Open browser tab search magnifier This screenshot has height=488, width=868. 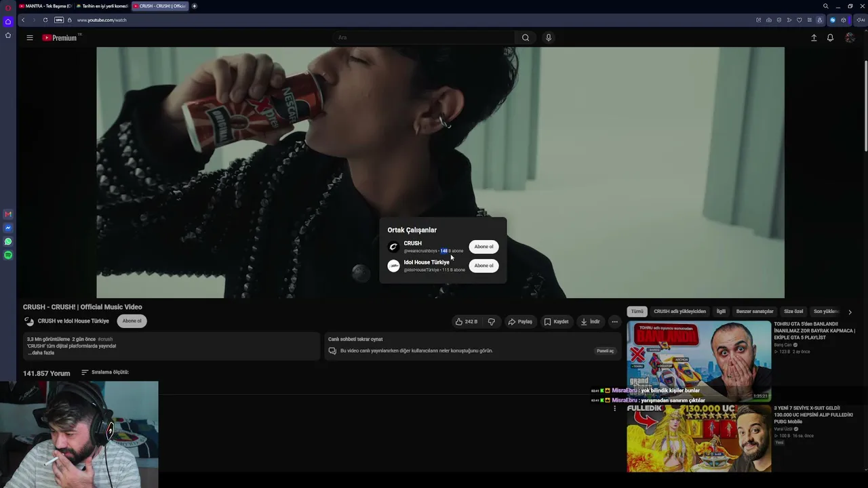[825, 6]
